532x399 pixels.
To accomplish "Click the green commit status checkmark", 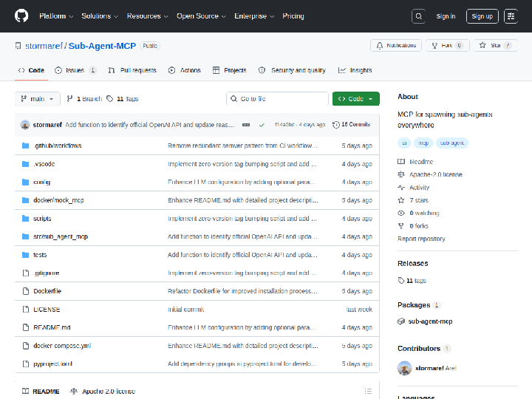I will click(262, 125).
